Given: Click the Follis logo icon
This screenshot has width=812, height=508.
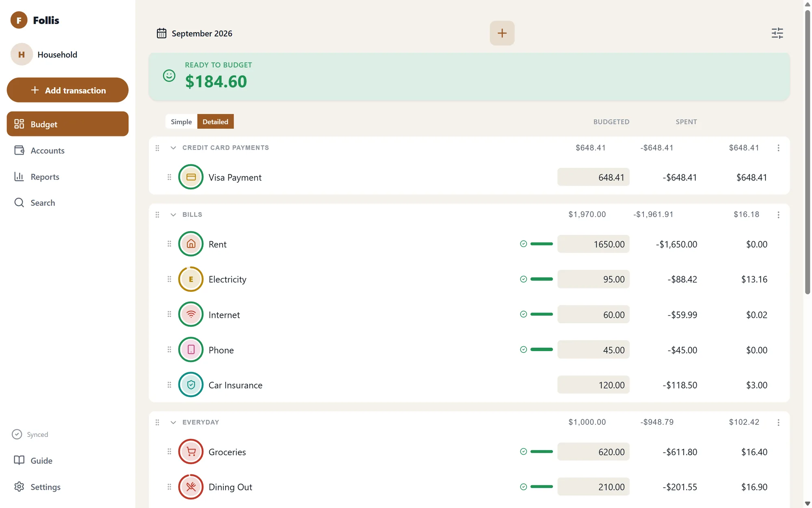Looking at the screenshot, I should 19,20.
